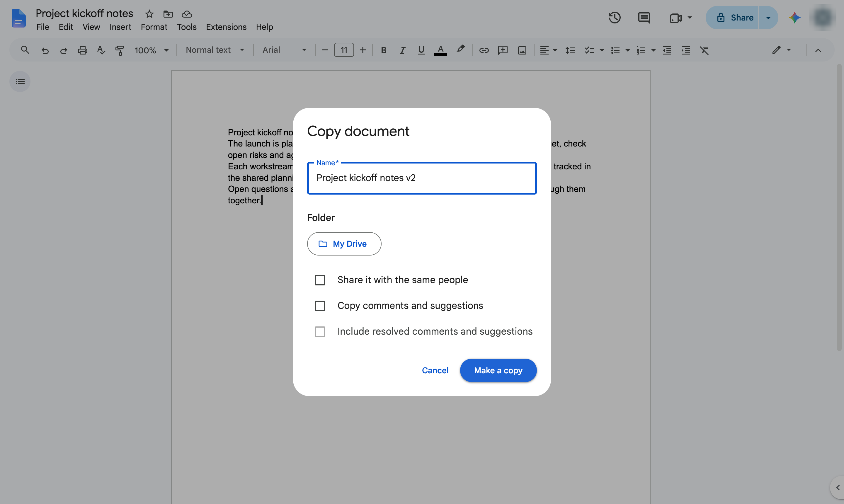Open the Format menu
The width and height of the screenshot is (844, 504).
[154, 27]
